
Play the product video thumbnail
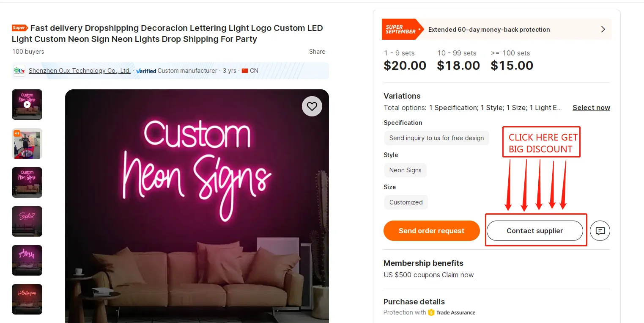[x=27, y=105]
